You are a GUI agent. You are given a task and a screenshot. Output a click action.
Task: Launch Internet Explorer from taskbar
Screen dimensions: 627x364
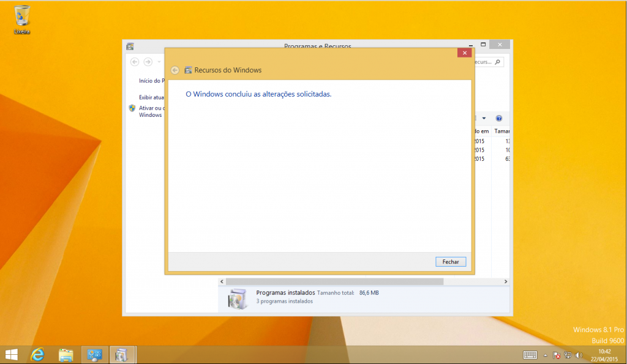click(x=37, y=355)
